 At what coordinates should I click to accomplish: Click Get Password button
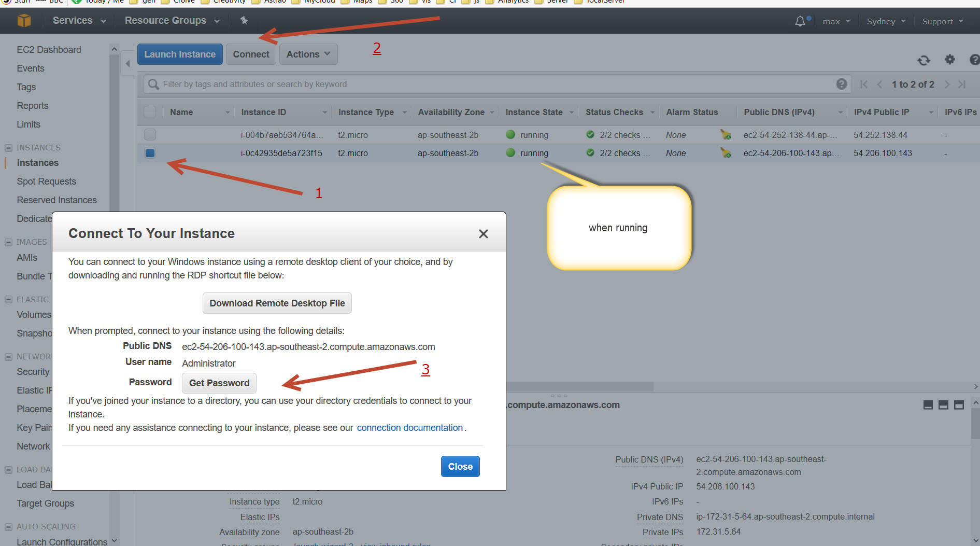pos(219,383)
